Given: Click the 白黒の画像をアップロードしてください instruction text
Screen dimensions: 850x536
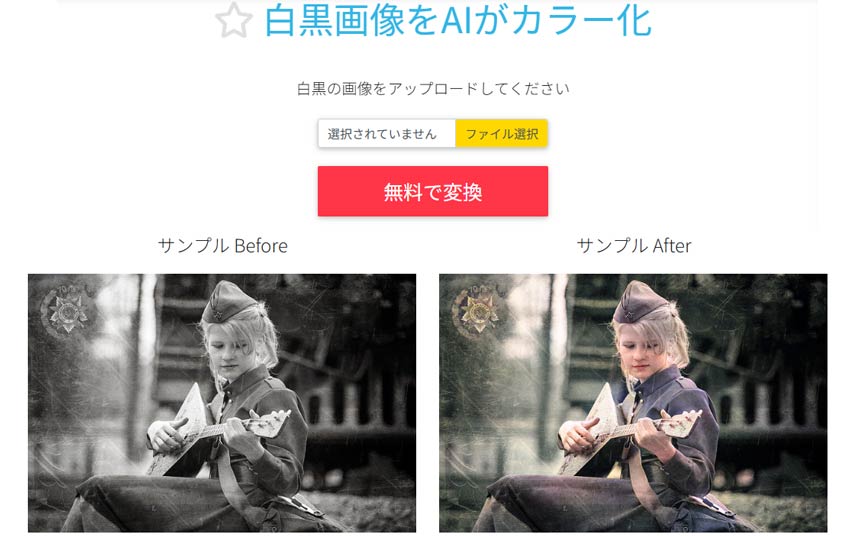Looking at the screenshot, I should coord(433,88).
